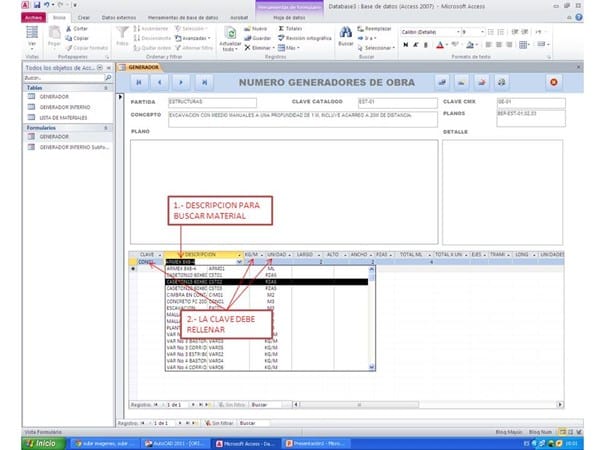Toggle bold formatting N button

[405, 45]
